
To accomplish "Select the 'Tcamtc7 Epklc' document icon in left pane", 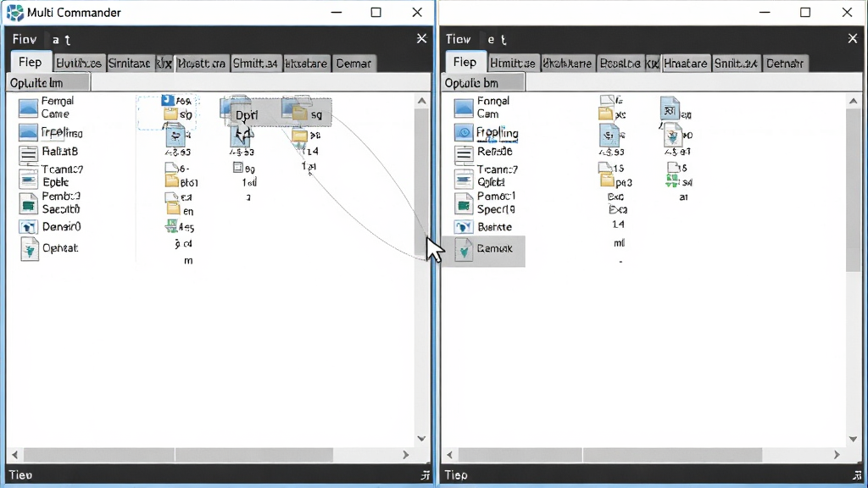I will [x=28, y=179].
